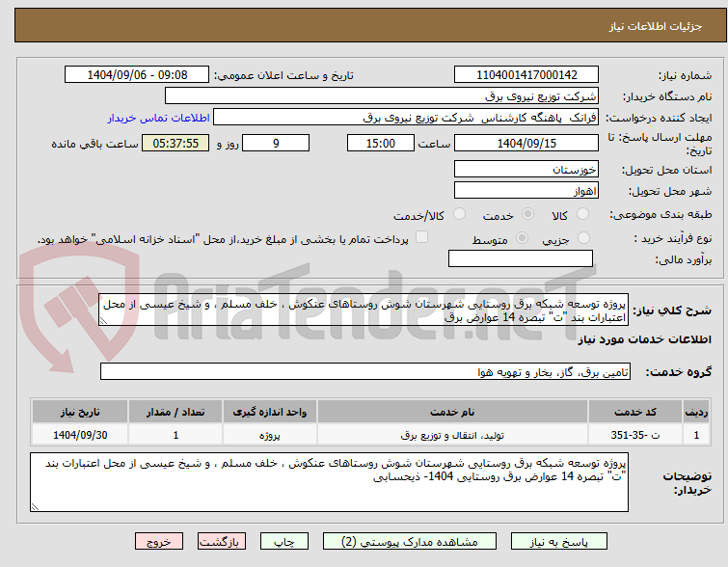This screenshot has width=728, height=567.
Task: Click the اطلاعات خدمات مورد نیاز heading
Action: coord(644,340)
